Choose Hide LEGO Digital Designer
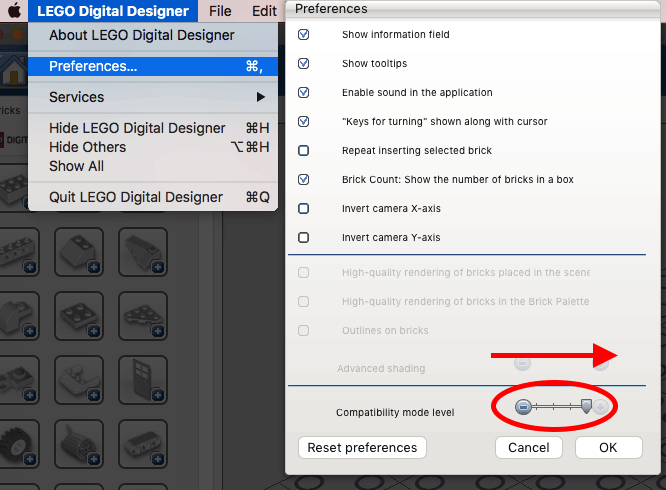666x490 pixels. (x=153, y=128)
